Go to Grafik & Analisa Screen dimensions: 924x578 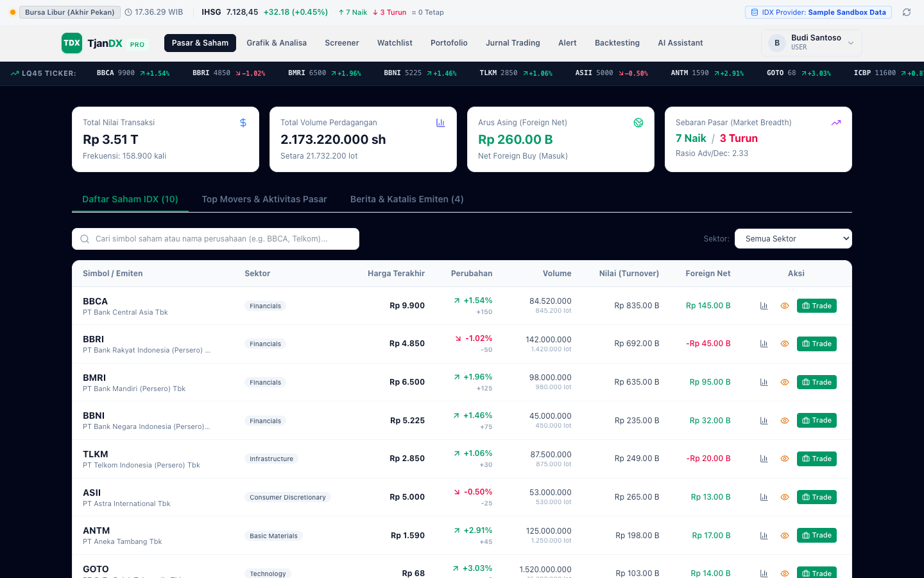click(277, 43)
